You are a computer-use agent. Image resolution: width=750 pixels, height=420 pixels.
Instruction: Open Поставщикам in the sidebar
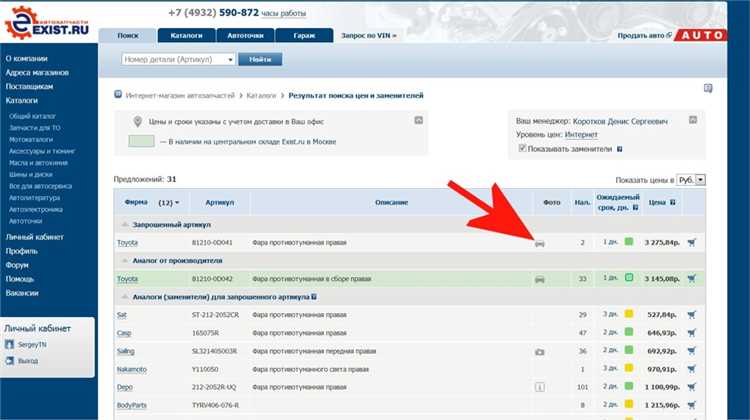pos(29,87)
